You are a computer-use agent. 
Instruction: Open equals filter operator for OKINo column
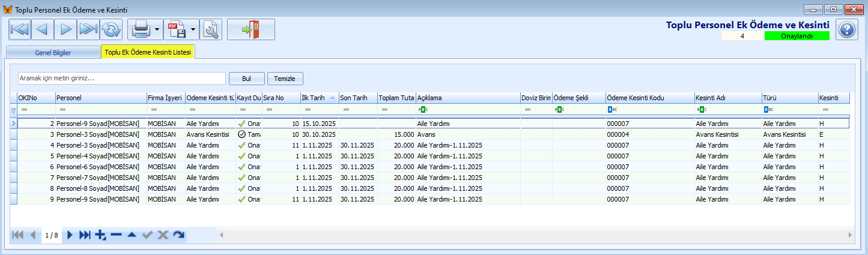[25, 110]
